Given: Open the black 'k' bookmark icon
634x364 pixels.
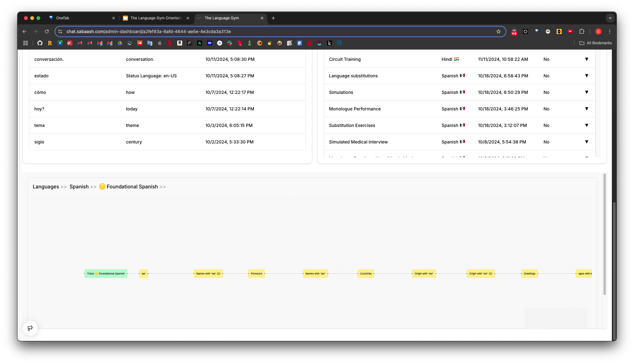Looking at the screenshot, I should pyautogui.click(x=329, y=43).
